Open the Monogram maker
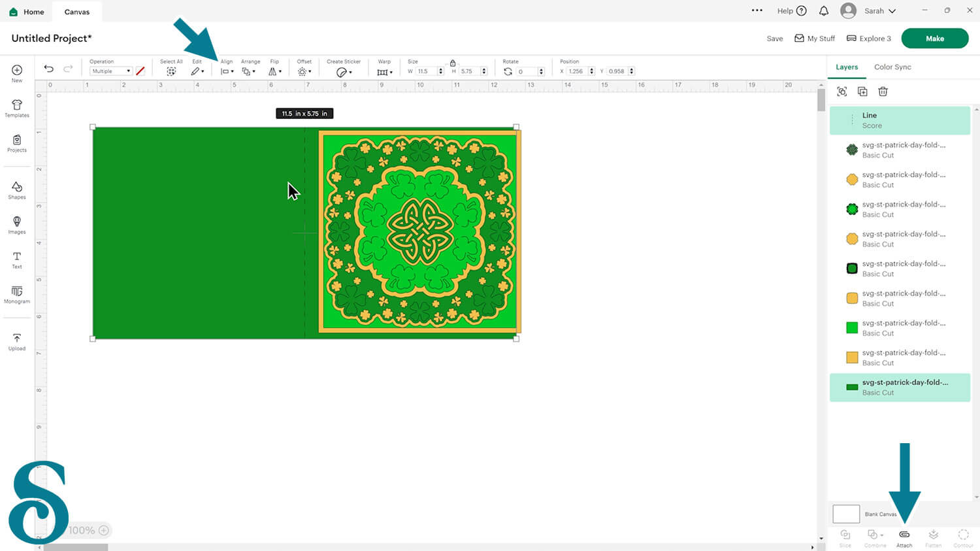Screen dimensions: 980x551 click(17, 295)
